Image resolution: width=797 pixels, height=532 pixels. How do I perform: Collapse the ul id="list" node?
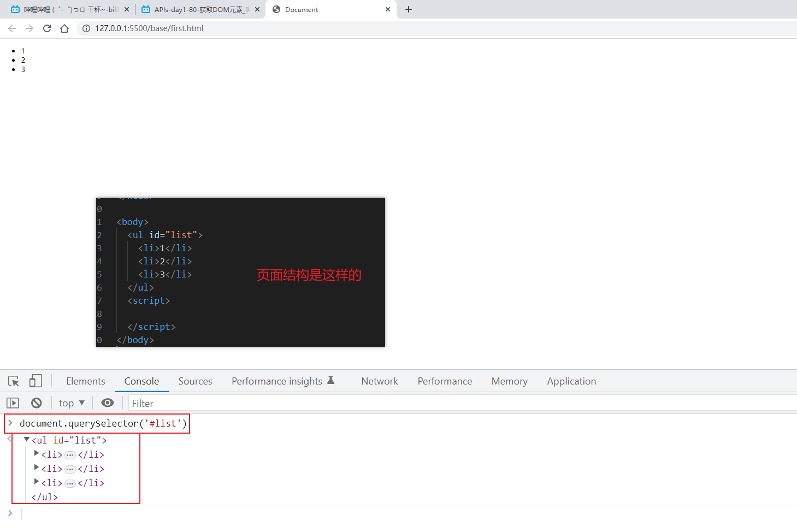(x=26, y=440)
